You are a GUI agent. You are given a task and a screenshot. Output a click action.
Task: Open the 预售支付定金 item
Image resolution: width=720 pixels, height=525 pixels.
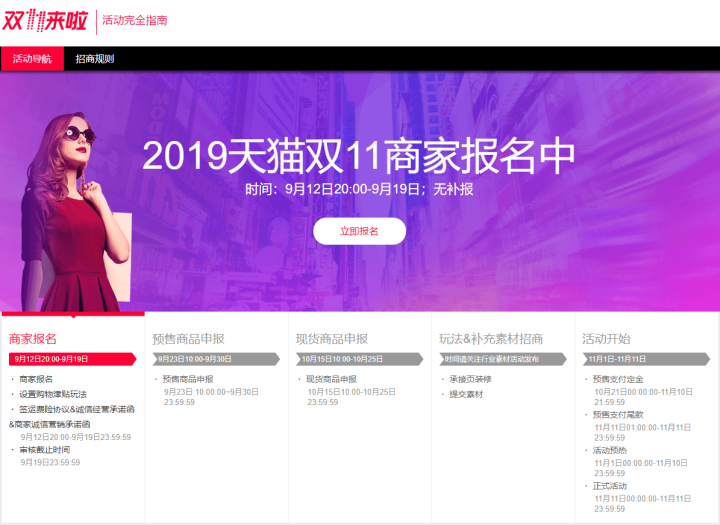(x=618, y=379)
